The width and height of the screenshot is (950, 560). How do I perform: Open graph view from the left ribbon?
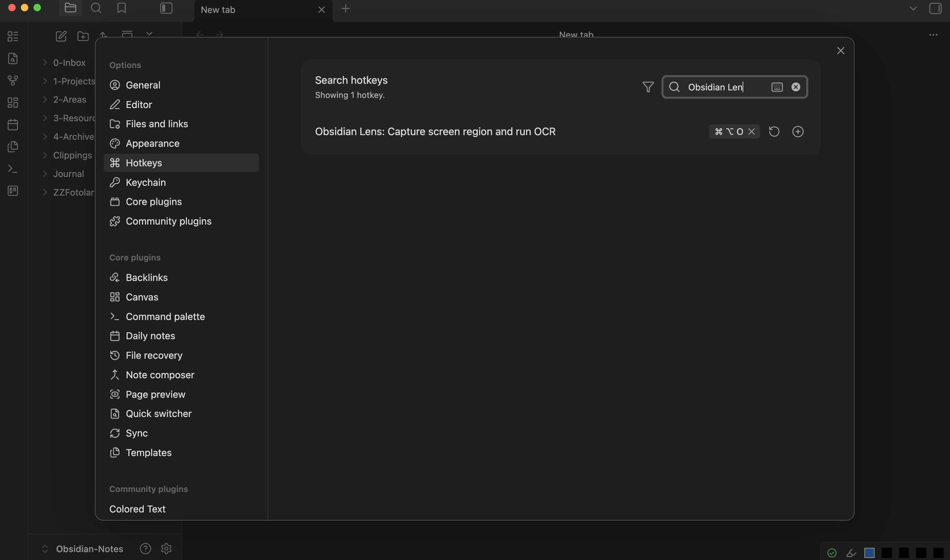point(13,80)
